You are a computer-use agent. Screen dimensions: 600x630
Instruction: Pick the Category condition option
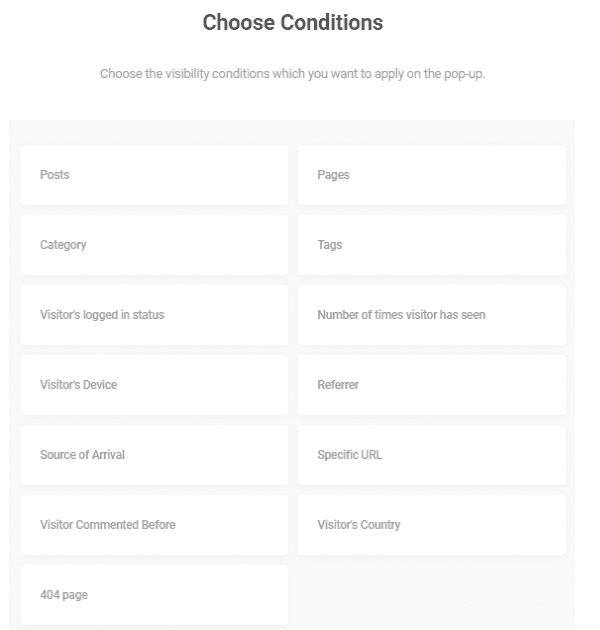click(x=154, y=245)
